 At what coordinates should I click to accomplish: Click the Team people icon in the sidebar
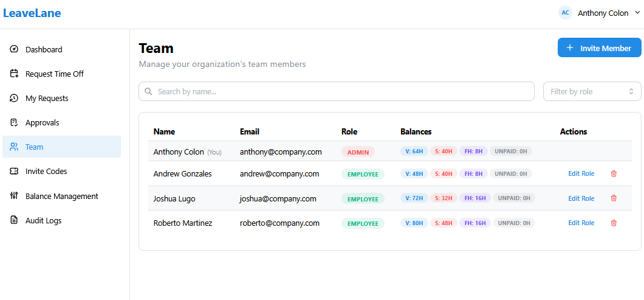tap(14, 147)
